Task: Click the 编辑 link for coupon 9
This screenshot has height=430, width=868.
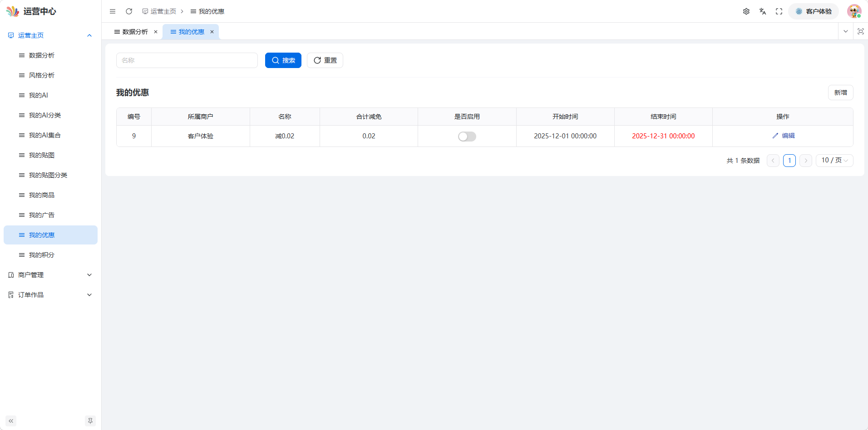Action: pos(784,136)
